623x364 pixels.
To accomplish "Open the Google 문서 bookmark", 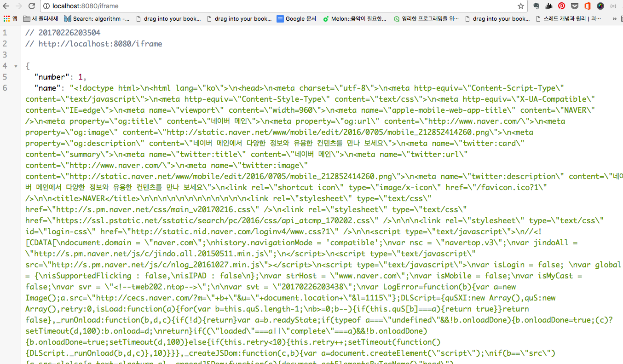I will (296, 19).
